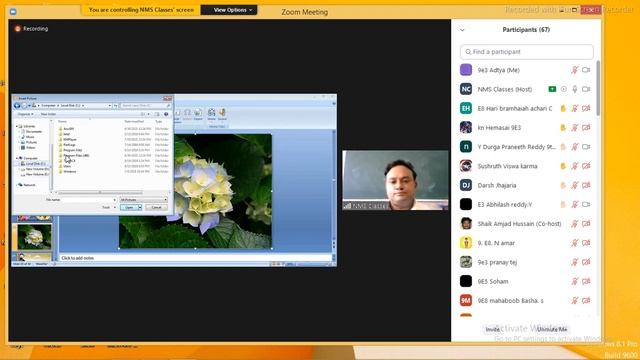
Task: Click video-off icon for 9E5 Soham
Action: [x=586, y=281]
